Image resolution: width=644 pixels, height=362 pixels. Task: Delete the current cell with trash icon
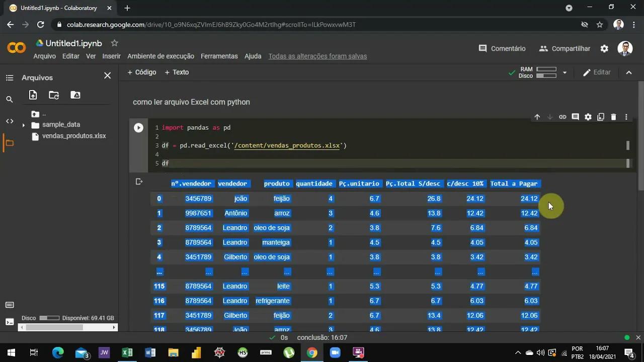click(613, 117)
